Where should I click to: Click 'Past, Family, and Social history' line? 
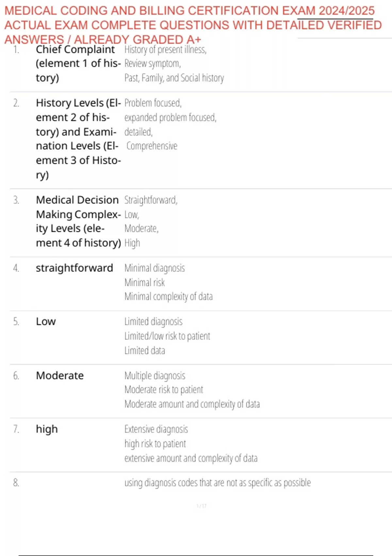(174, 78)
